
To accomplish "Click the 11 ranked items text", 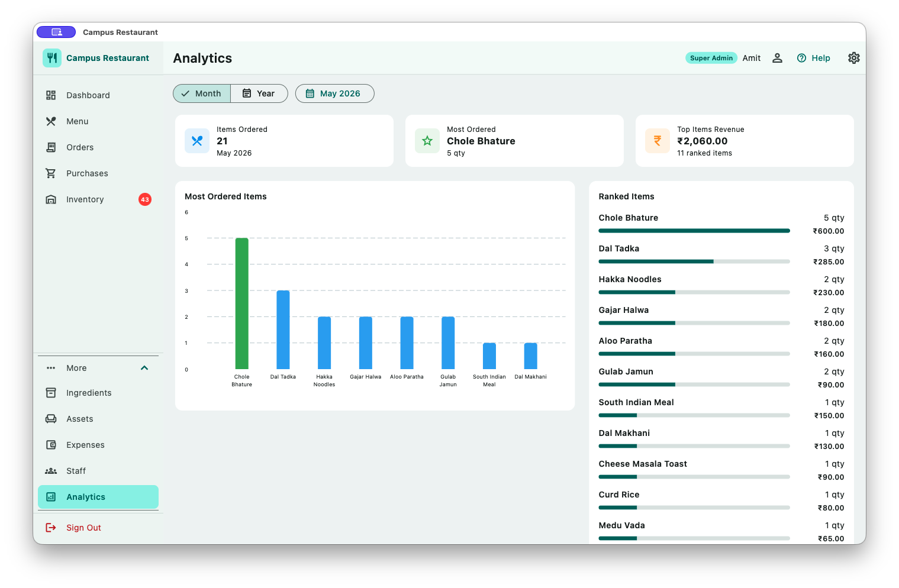I will point(704,153).
